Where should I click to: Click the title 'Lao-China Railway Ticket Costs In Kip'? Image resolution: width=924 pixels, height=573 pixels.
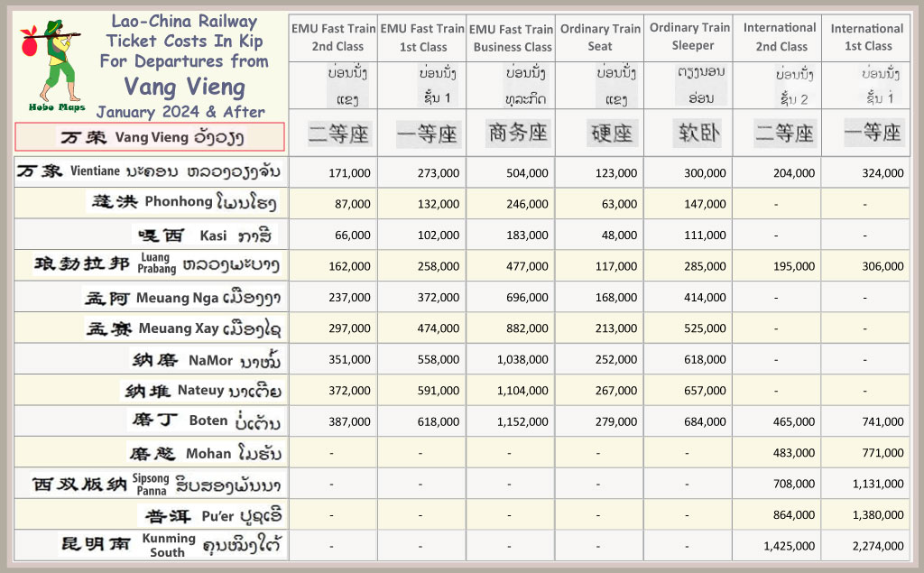[x=181, y=32]
